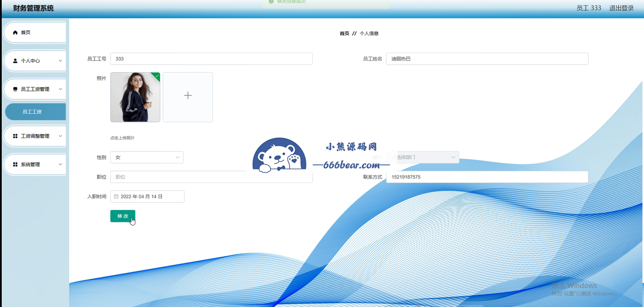
Task: Select 员工工资 submenu item
Action: pos(35,112)
